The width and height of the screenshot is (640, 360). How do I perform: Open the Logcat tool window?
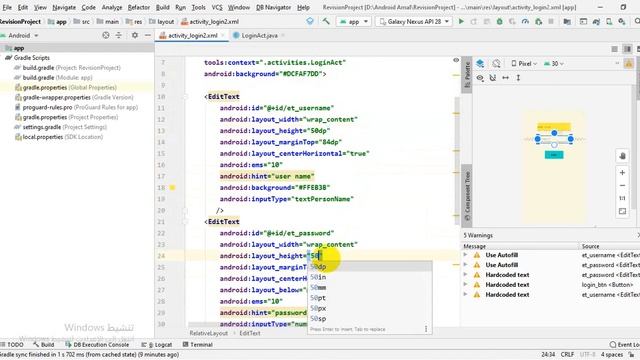click(x=157, y=344)
